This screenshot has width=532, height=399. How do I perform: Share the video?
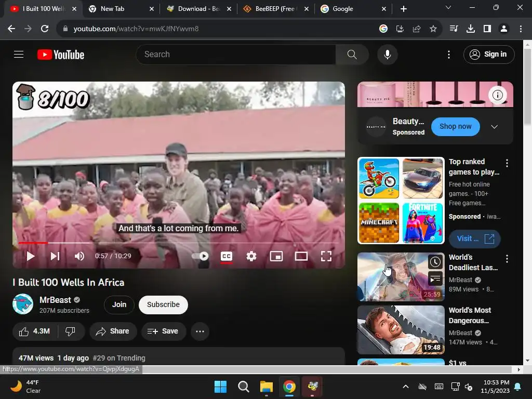click(x=113, y=331)
